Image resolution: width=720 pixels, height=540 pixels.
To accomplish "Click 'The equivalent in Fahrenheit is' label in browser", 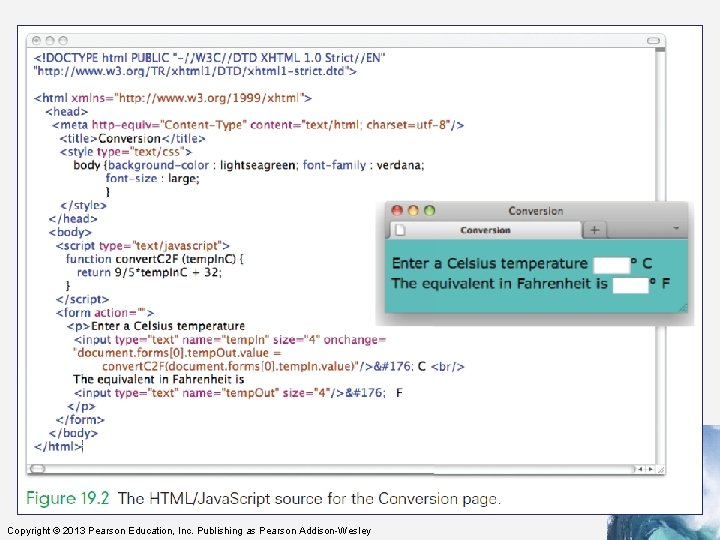I will point(499,283).
